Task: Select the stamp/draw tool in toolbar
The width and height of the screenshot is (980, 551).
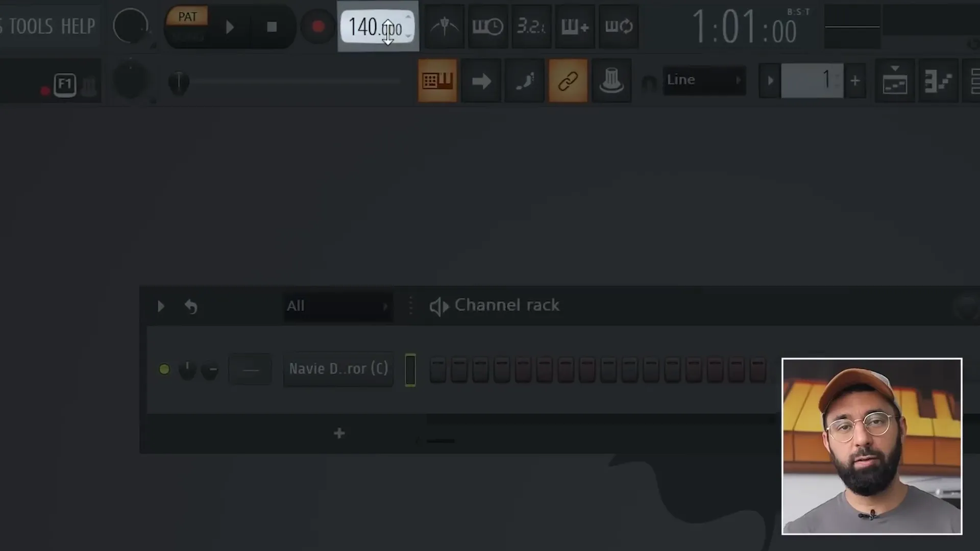Action: tap(612, 81)
